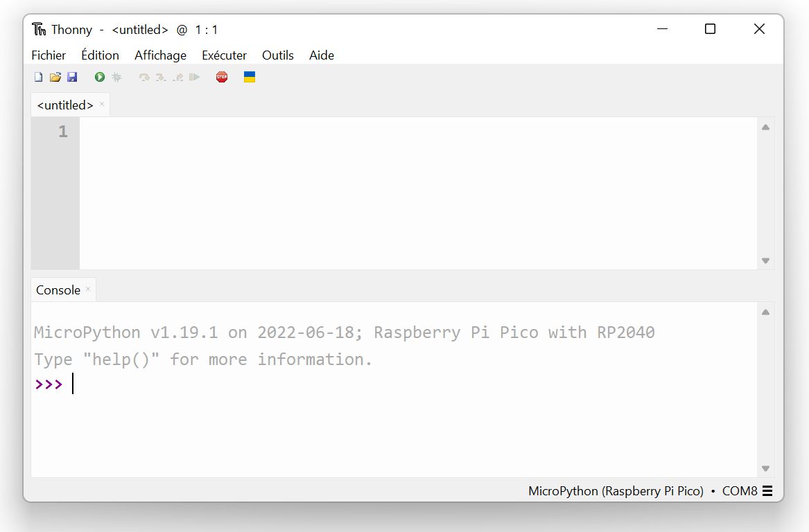Click the Step out debug icon
The width and height of the screenshot is (809, 532).
tap(178, 78)
